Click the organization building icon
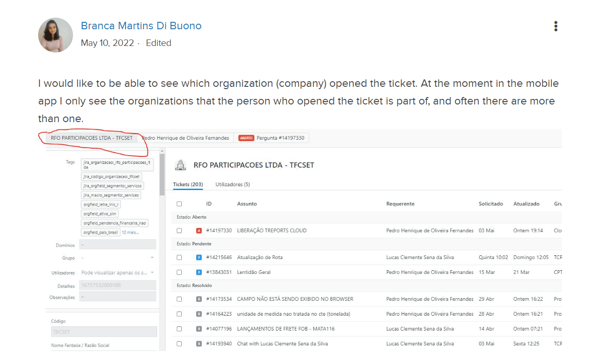 (180, 165)
